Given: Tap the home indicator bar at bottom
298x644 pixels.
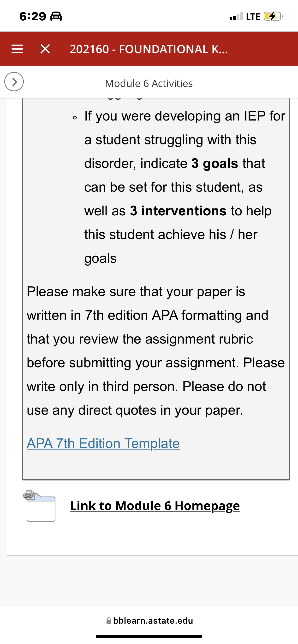Looking at the screenshot, I should tap(149, 636).
